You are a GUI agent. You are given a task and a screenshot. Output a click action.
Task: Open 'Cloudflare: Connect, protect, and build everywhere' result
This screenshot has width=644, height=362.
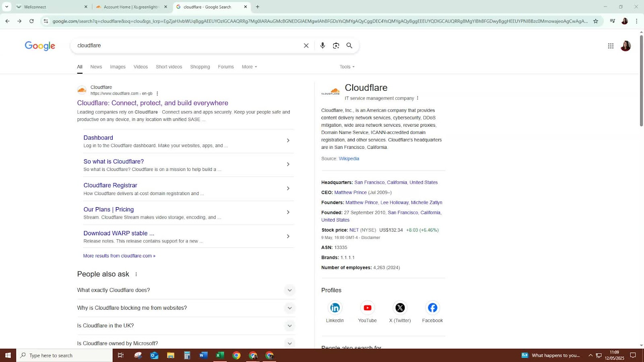pyautogui.click(x=153, y=103)
